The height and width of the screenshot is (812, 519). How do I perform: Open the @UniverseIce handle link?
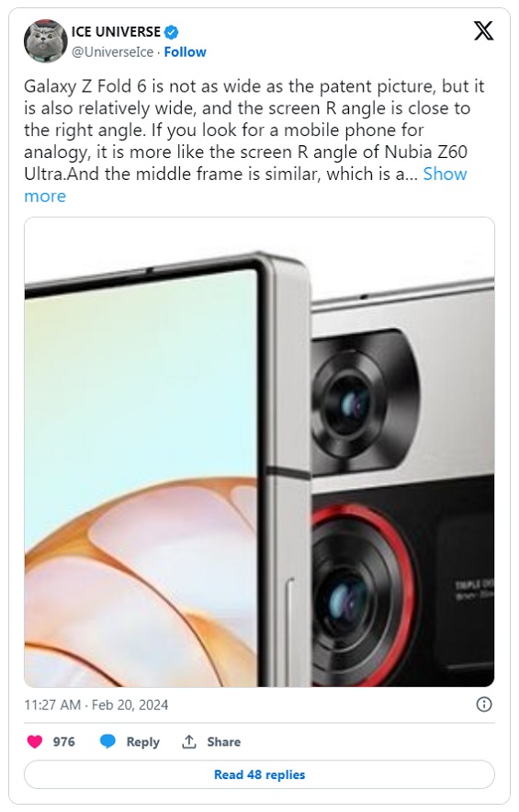[112, 52]
